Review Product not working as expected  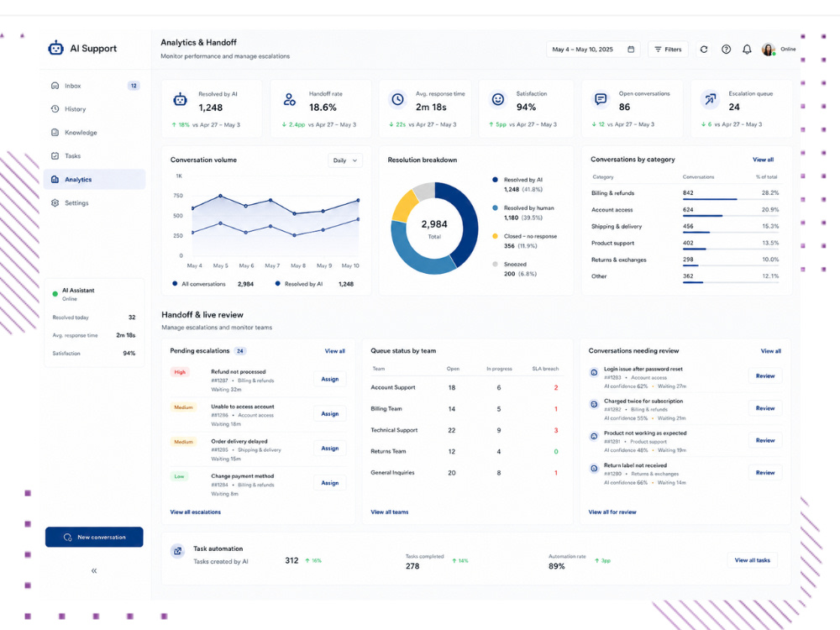click(x=765, y=440)
